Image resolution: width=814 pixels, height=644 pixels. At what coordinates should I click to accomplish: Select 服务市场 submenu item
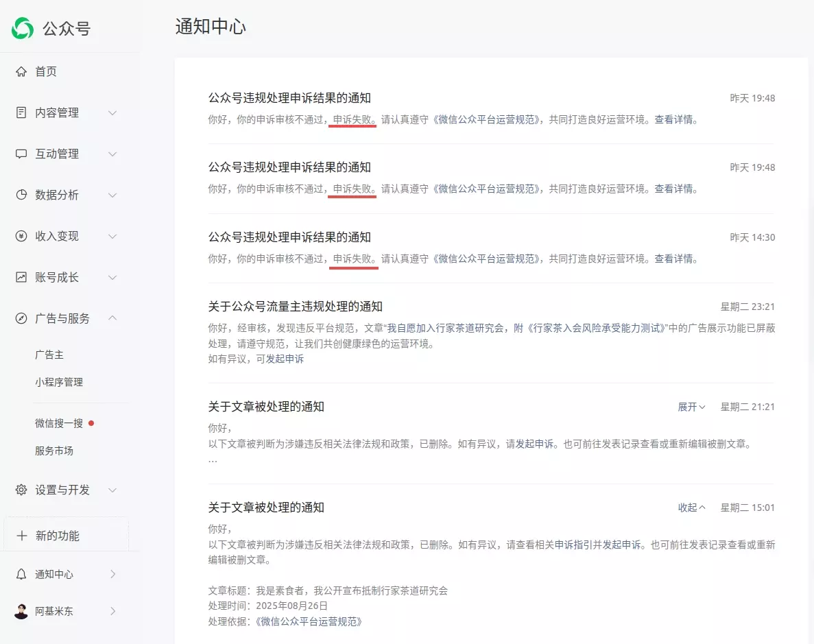coord(54,451)
